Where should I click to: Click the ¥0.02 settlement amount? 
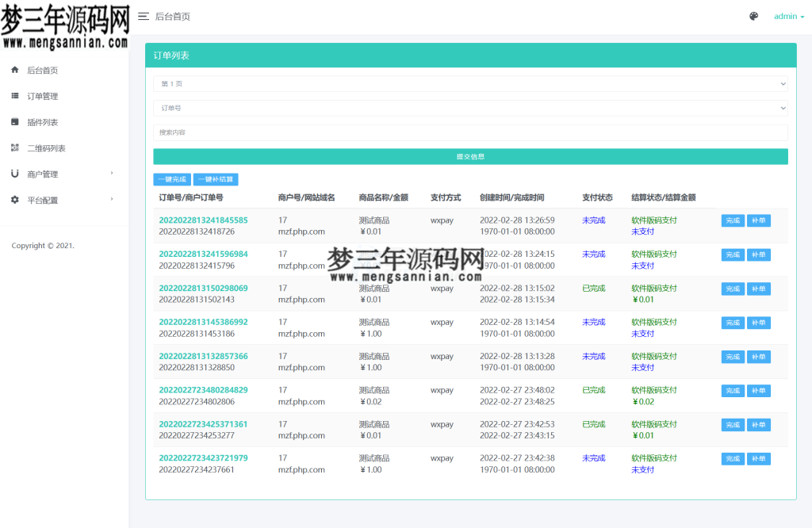click(642, 402)
